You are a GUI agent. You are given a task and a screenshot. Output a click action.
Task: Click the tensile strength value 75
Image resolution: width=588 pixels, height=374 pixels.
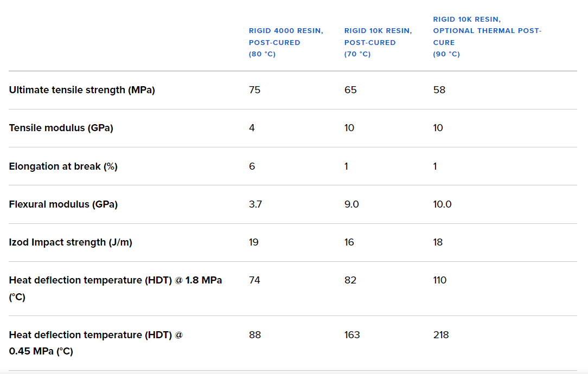tap(254, 90)
